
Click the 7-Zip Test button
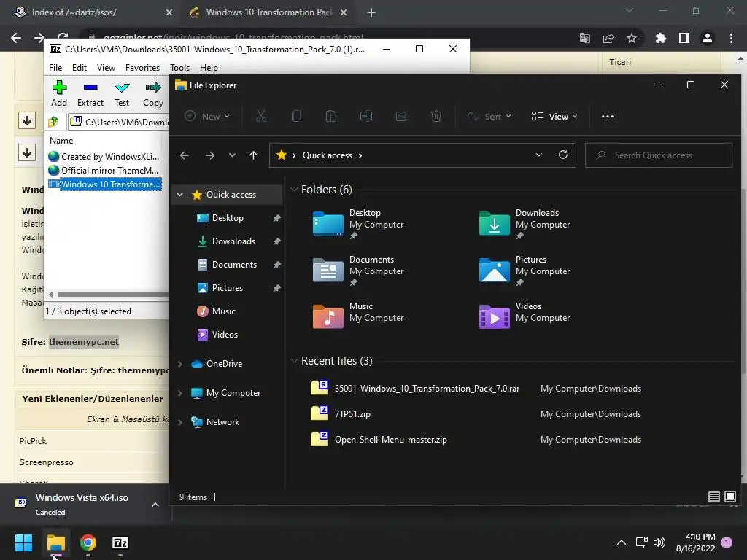(122, 93)
